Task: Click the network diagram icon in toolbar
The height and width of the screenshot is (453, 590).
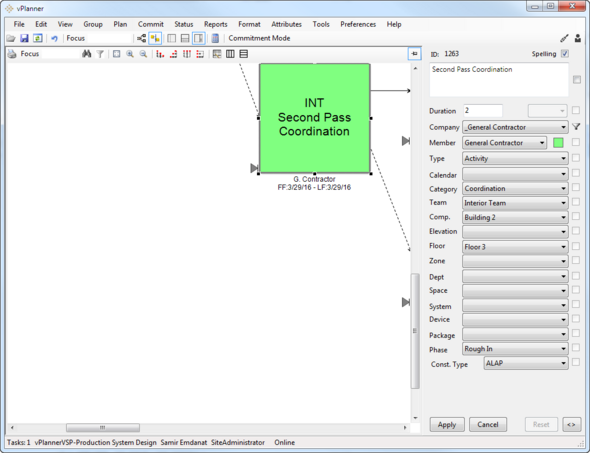Action: 141,38
